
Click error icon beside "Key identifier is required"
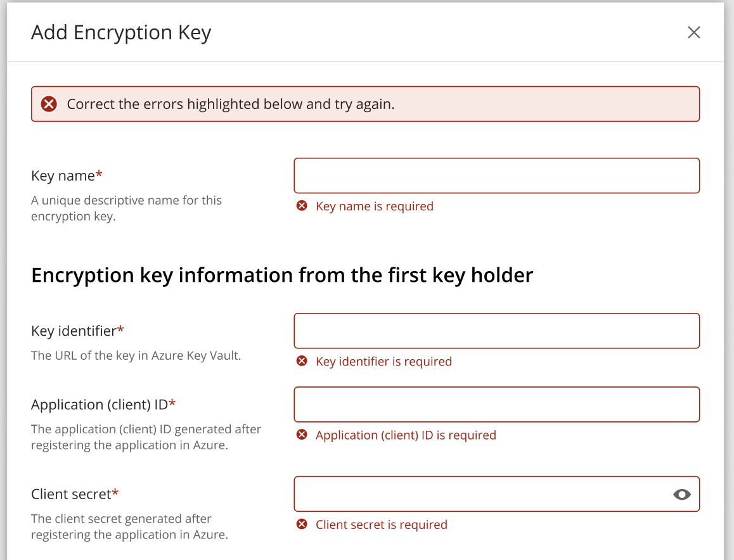pos(302,361)
